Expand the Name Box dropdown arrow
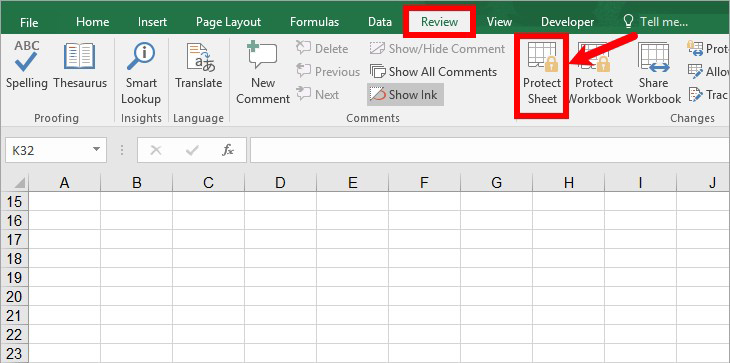 click(96, 150)
